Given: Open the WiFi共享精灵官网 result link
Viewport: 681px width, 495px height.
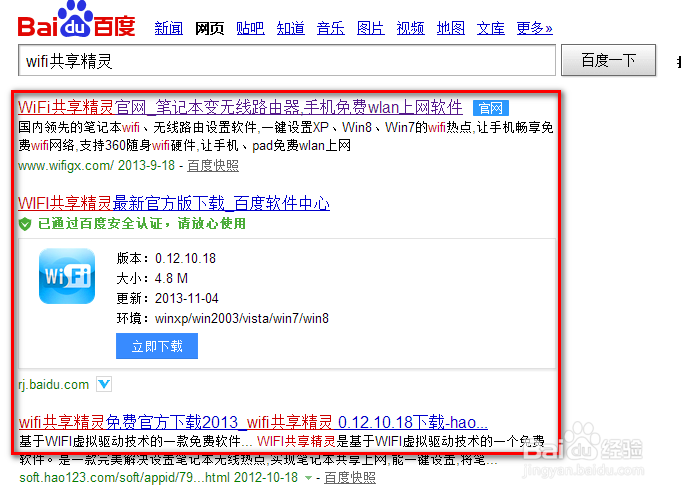Looking at the screenshot, I should pos(240,107).
